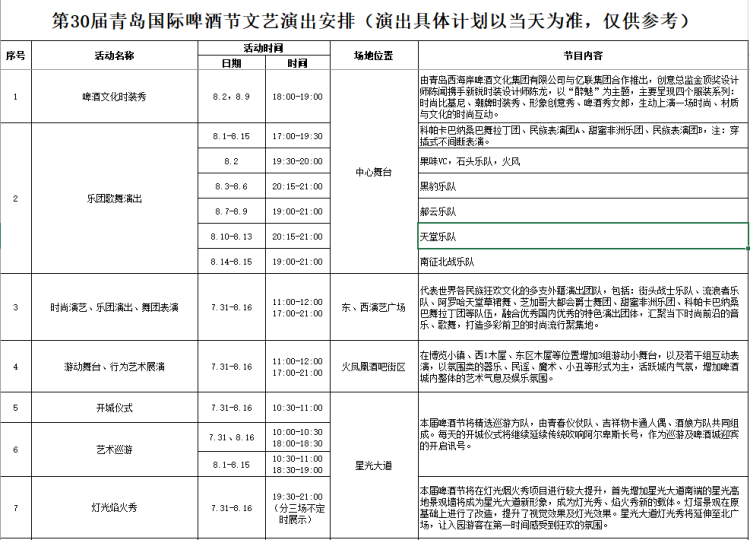Screen dimensions: 750x540
Task: Select the highlighted 天堂乐队 cell
Action: click(x=584, y=236)
